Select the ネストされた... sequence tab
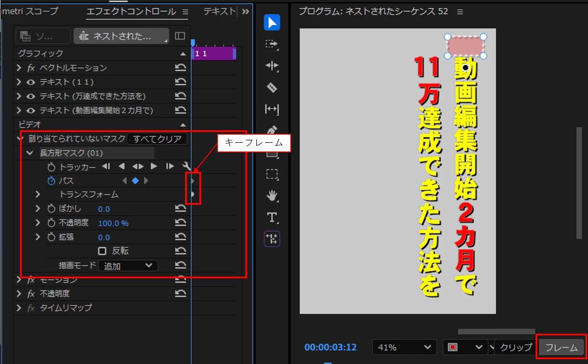 (121, 36)
